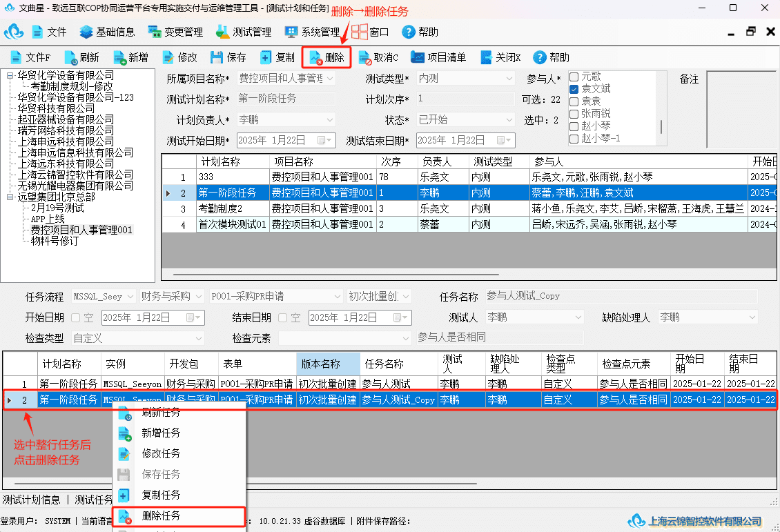Collapse the 远望集团北京总部 tree node
Image resolution: width=780 pixels, height=532 pixels.
click(10, 197)
